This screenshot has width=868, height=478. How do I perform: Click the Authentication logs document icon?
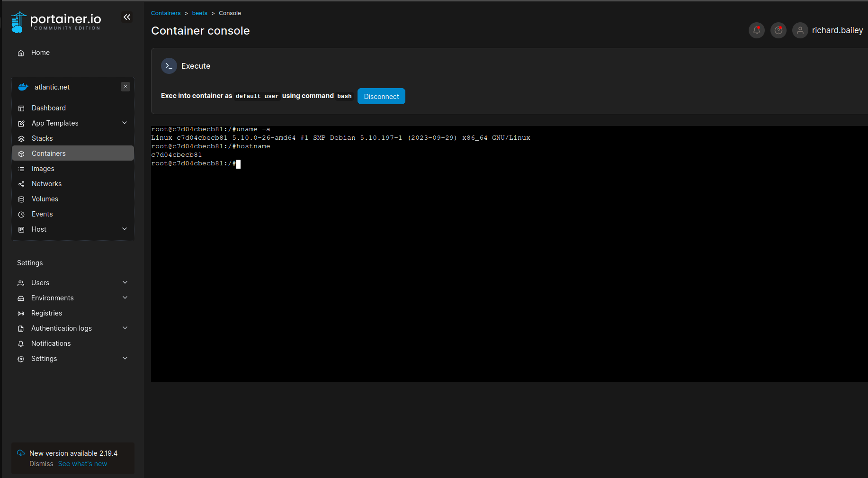(x=21, y=329)
